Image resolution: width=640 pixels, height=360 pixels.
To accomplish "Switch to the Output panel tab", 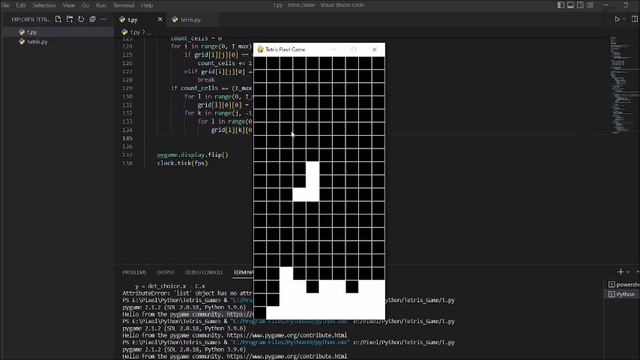I will coord(165,272).
